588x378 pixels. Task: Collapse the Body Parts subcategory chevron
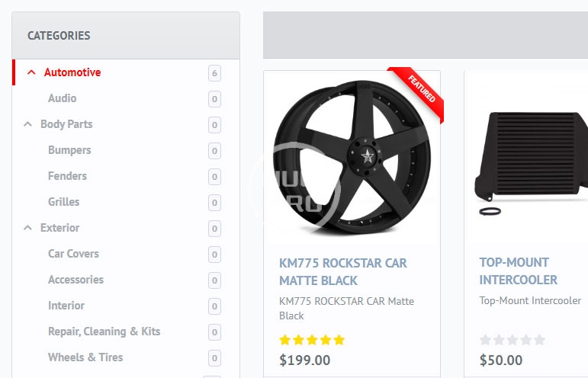28,124
